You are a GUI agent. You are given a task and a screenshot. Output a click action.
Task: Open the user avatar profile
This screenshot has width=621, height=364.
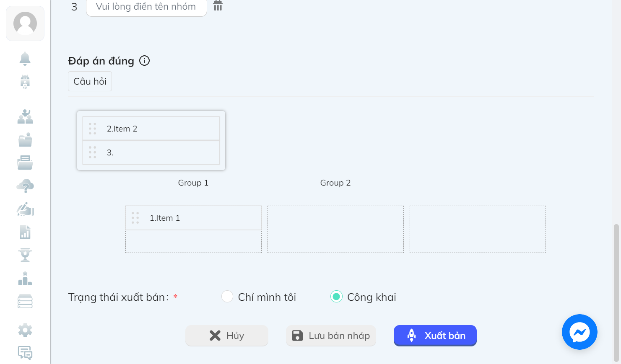pos(25,23)
